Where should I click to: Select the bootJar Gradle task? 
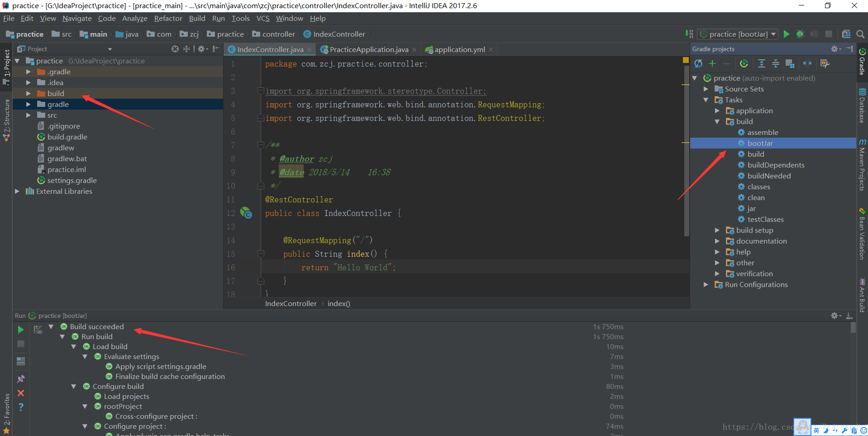click(760, 143)
